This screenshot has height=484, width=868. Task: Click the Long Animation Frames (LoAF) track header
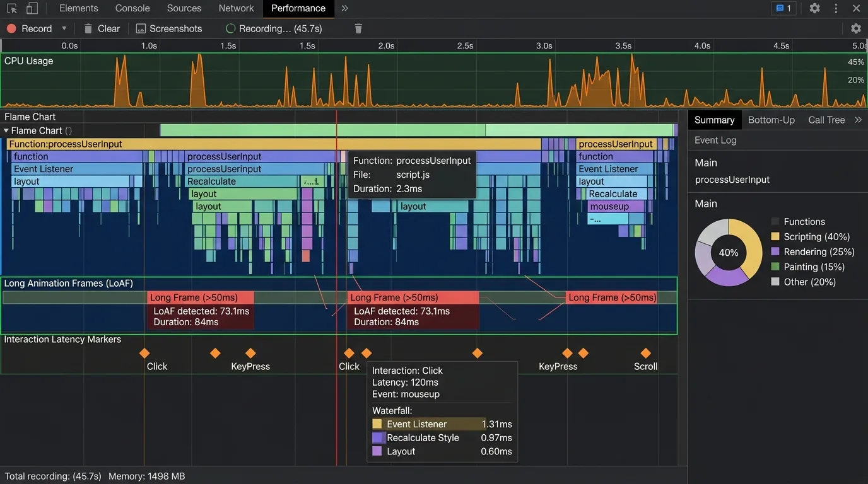(x=69, y=283)
